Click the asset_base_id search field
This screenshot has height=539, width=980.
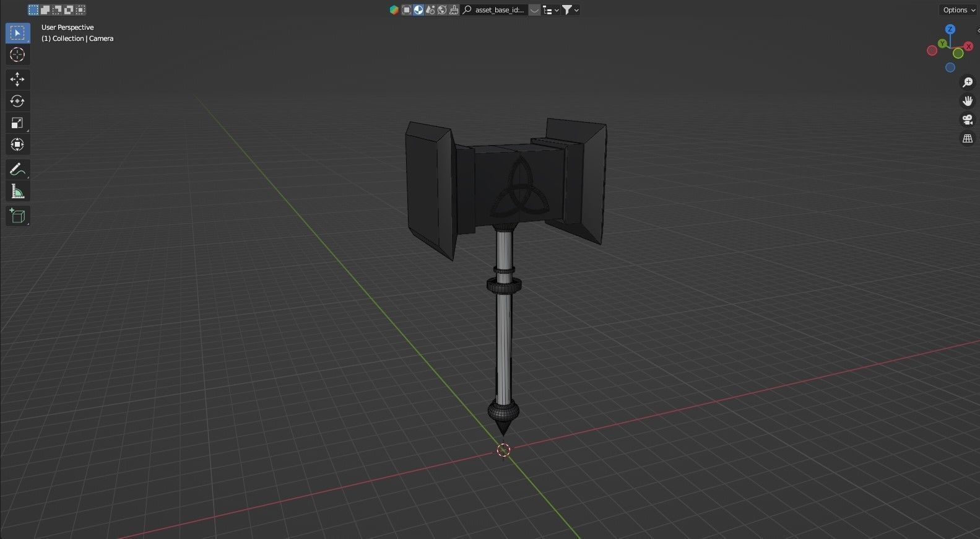[494, 10]
